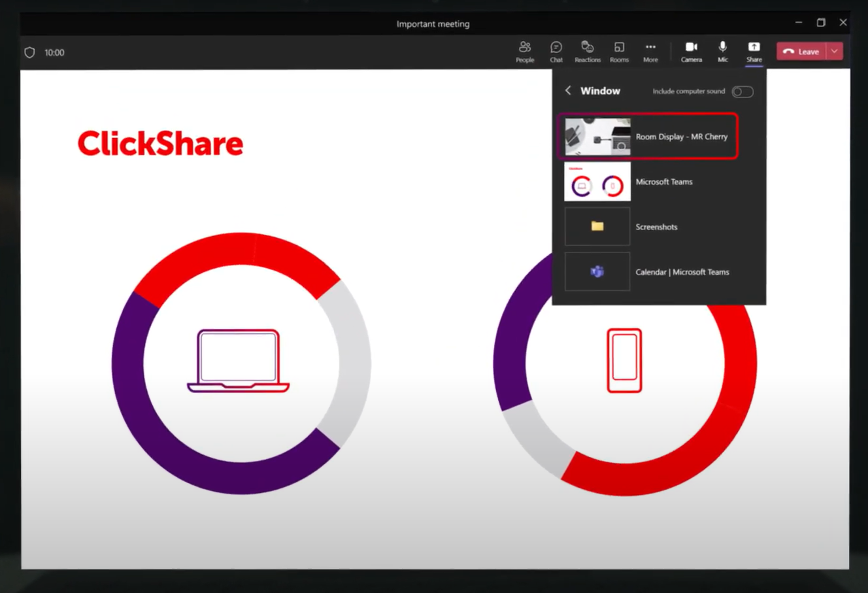
Task: Close the meeting window
Action: 843,22
